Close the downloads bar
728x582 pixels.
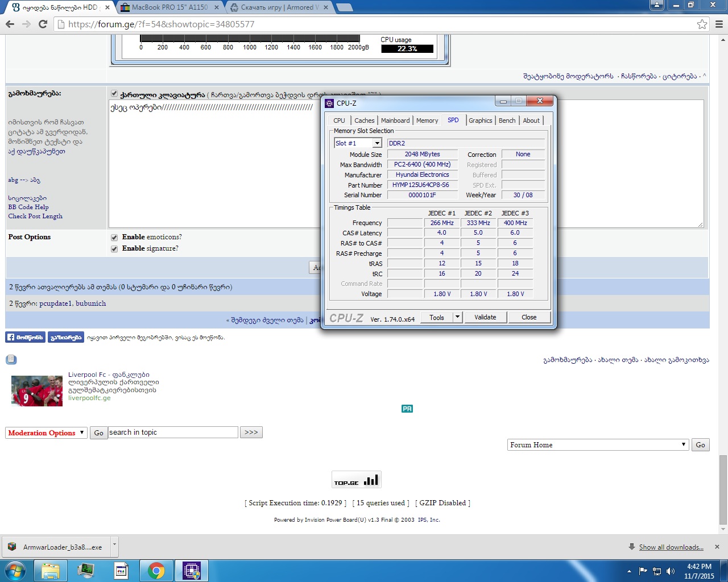(717, 547)
